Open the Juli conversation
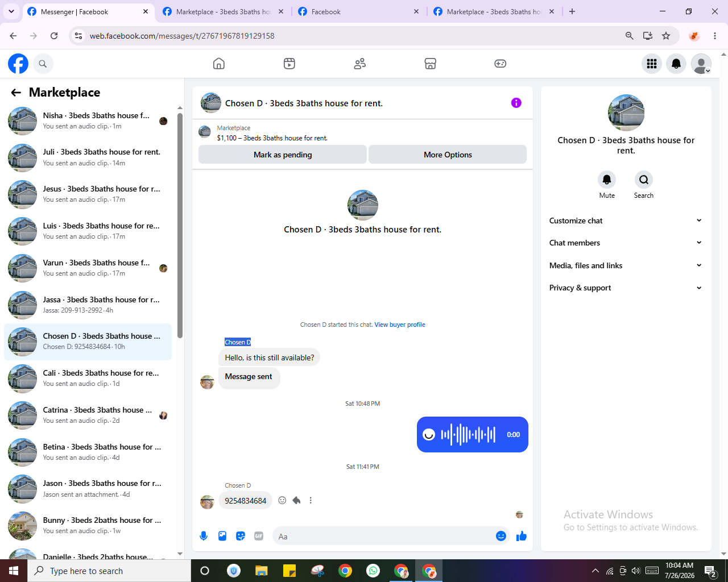Image resolution: width=728 pixels, height=582 pixels. click(88, 157)
